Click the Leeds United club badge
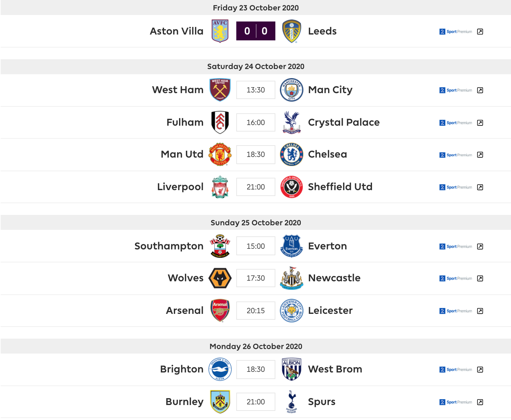Viewport: 511px width, 420px height. (x=292, y=31)
